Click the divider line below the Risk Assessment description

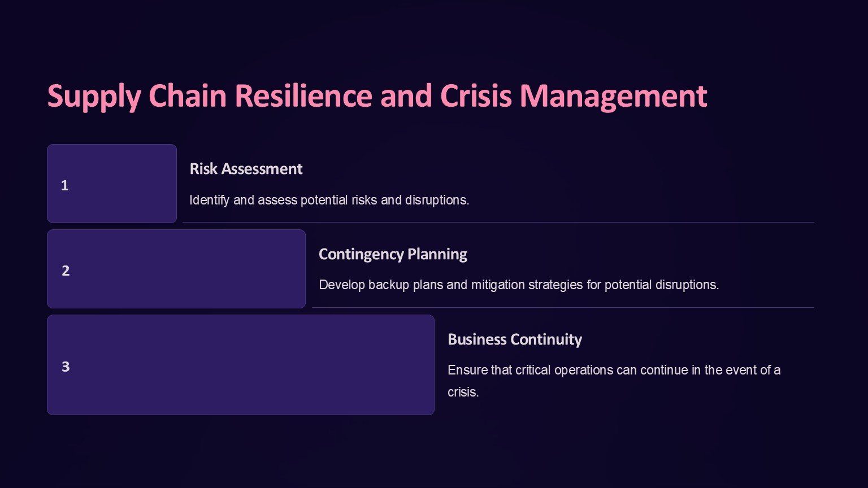[x=497, y=223]
